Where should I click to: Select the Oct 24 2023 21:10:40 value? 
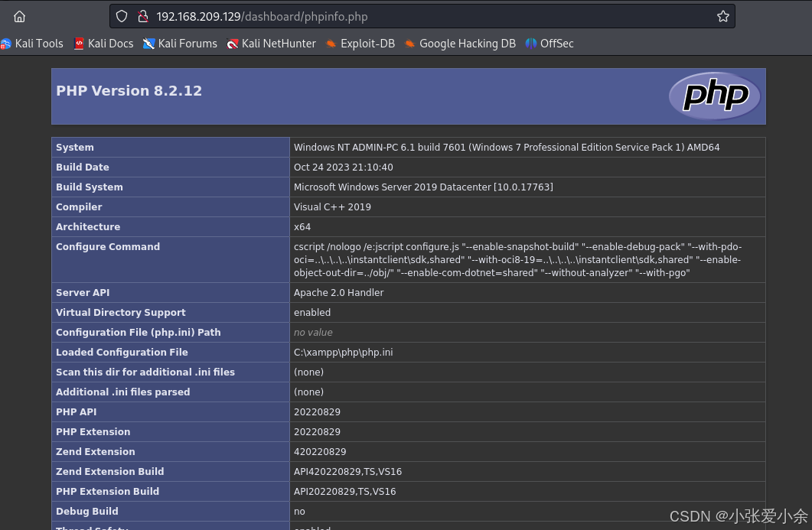coord(344,167)
